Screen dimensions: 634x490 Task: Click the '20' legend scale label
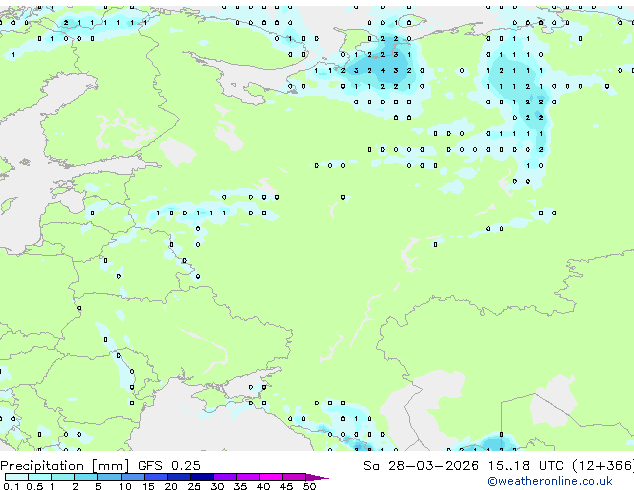171,486
